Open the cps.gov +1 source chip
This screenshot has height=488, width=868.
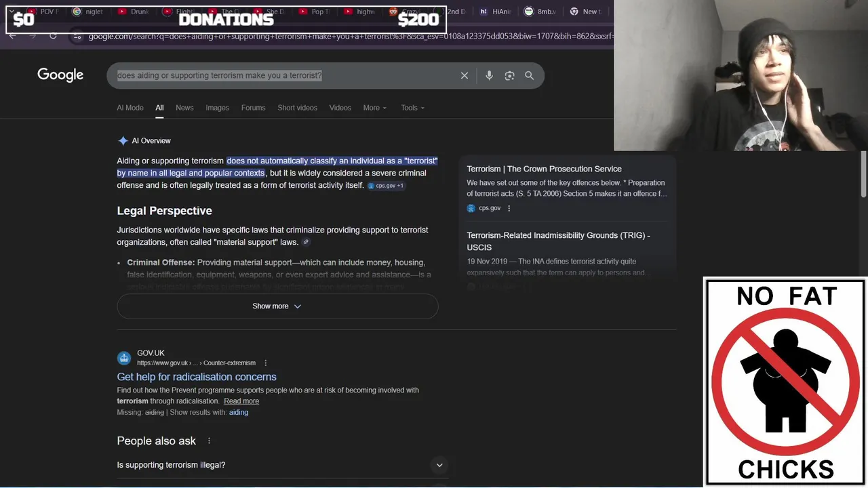(386, 186)
